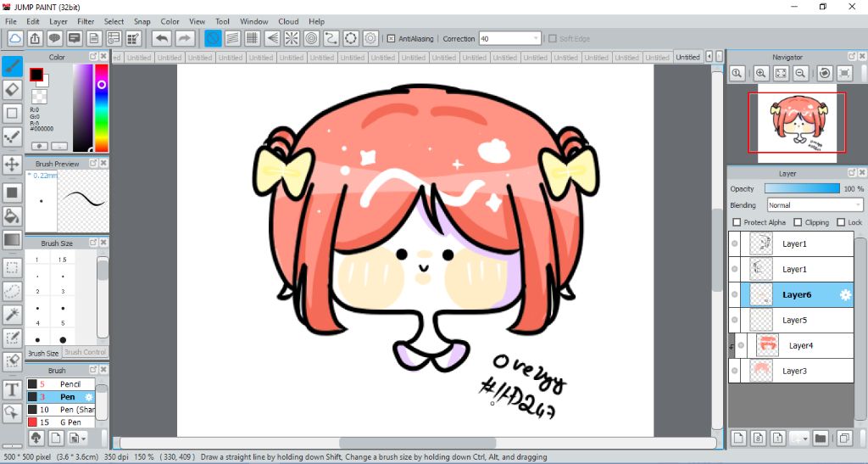Add a new layer in Layer panel
Viewport: 868px width, 464px height.
click(x=738, y=439)
